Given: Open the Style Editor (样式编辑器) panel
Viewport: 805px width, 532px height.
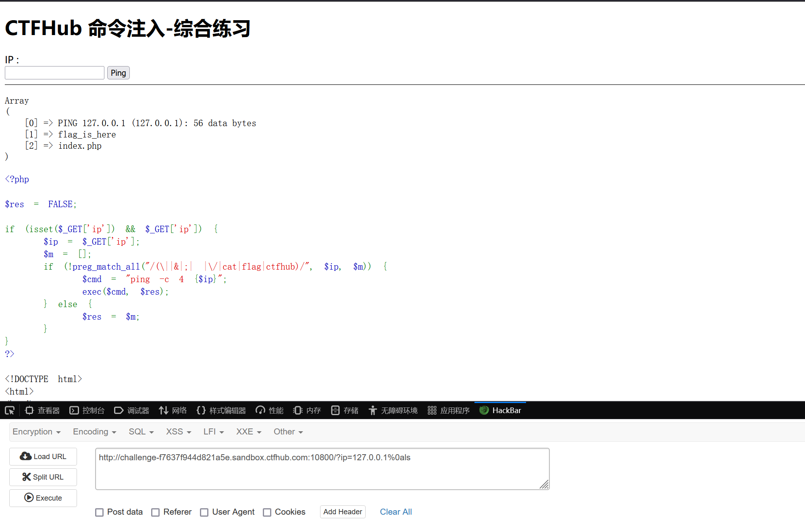Looking at the screenshot, I should point(221,410).
